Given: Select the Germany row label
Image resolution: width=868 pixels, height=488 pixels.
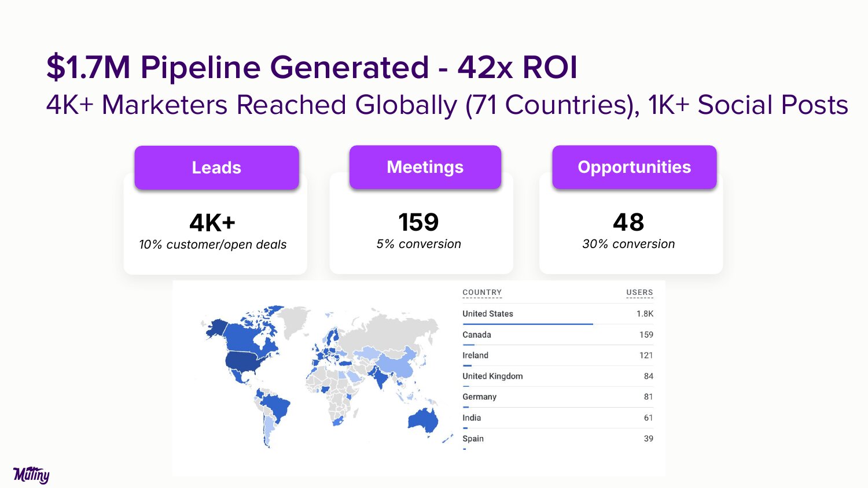Looking at the screenshot, I should 479,397.
